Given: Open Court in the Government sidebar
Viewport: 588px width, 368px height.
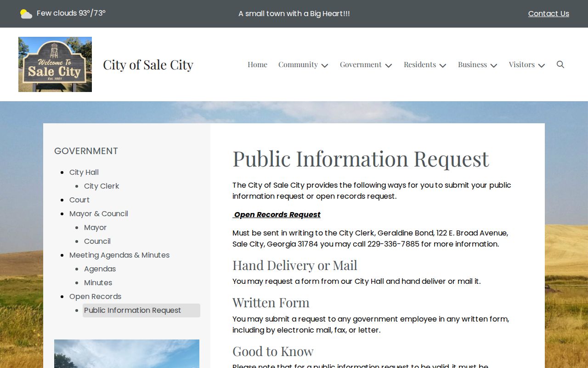Looking at the screenshot, I should 79,200.
